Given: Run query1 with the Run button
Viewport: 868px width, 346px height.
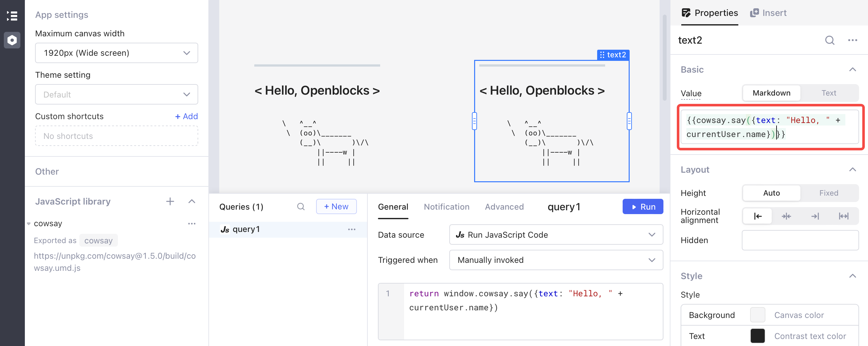Looking at the screenshot, I should 643,207.
